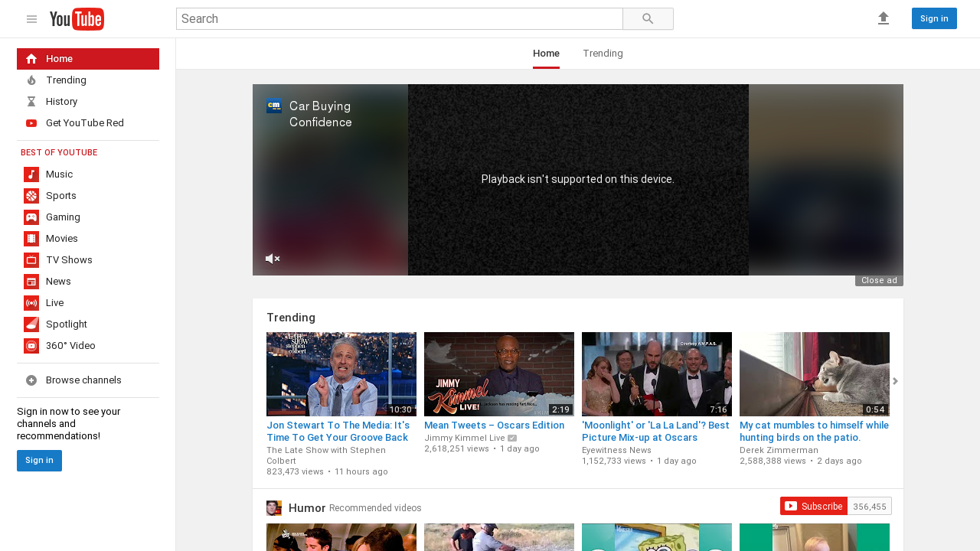
Task: Visit Derek Zimmerman's channel
Action: coord(779,451)
